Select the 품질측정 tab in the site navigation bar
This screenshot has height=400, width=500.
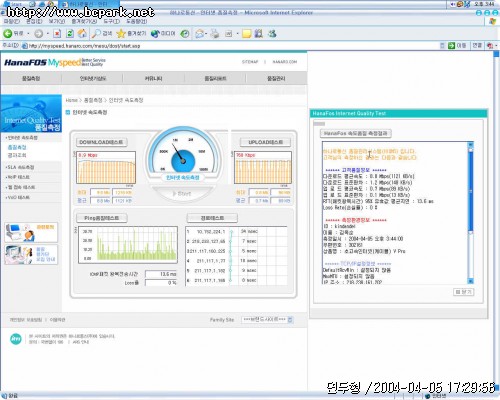[x=31, y=78]
